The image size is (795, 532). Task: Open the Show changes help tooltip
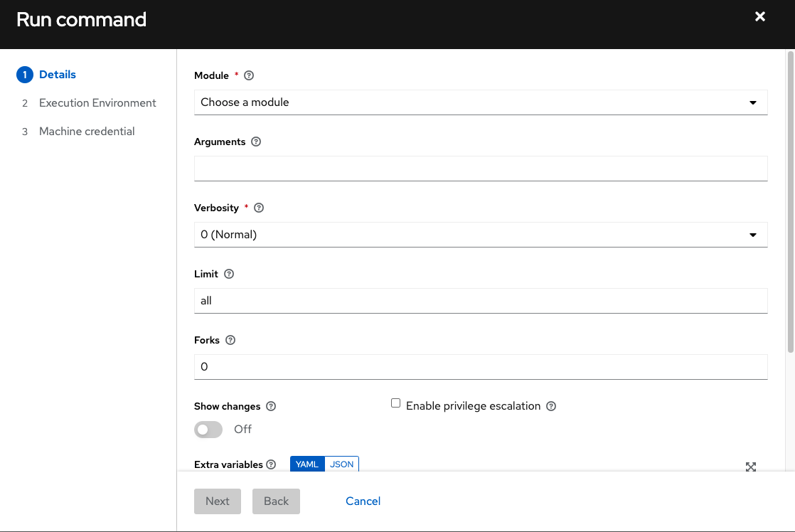[271, 406]
